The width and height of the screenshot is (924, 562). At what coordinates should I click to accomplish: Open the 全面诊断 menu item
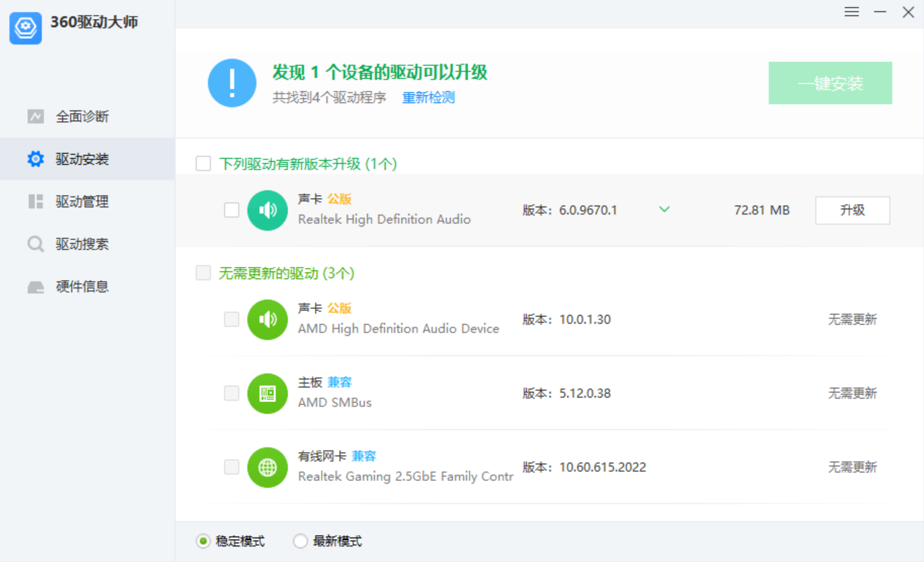tap(87, 117)
